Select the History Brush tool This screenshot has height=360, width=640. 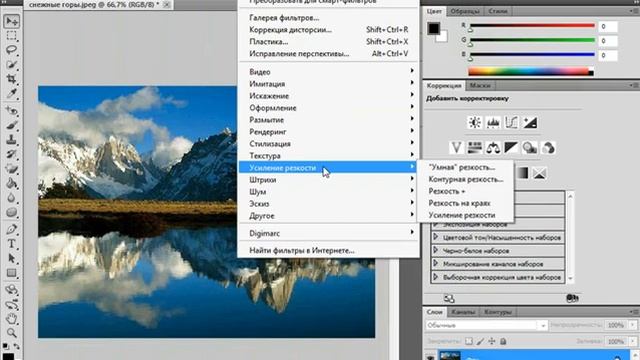point(11,154)
